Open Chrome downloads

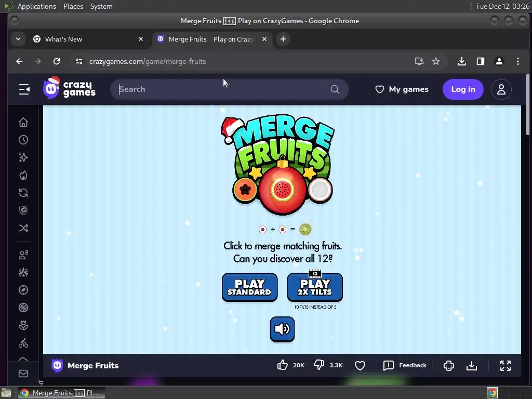[461, 61]
